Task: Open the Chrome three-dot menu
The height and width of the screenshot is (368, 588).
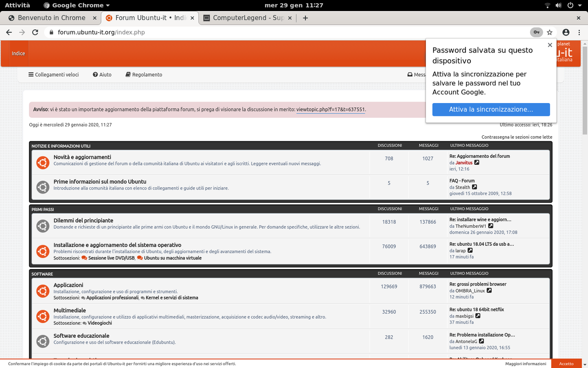Action: [x=579, y=32]
